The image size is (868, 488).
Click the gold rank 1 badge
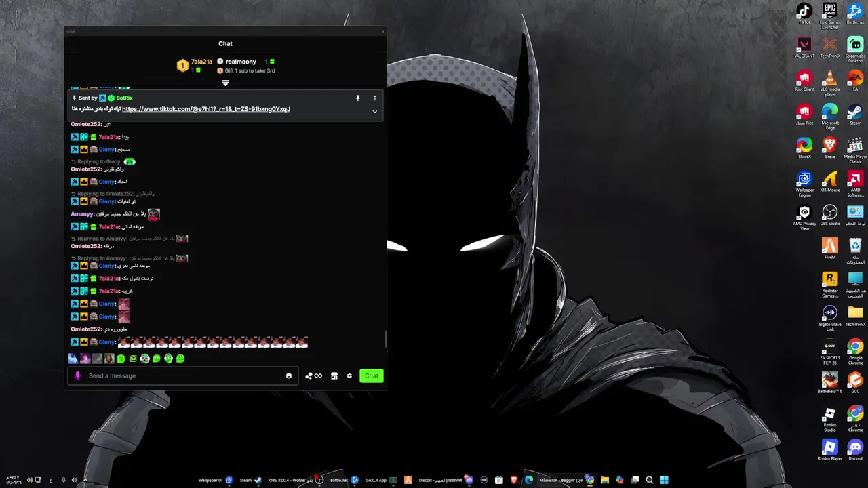point(182,66)
